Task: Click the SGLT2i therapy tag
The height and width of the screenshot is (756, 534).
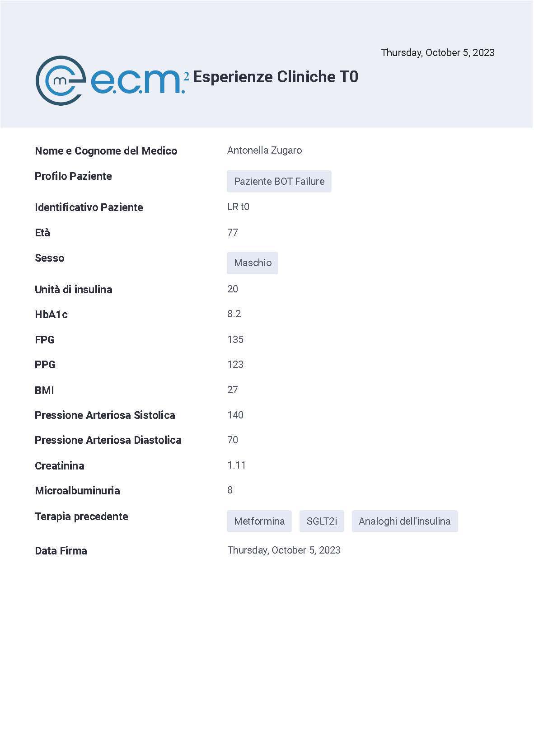Action: [322, 521]
